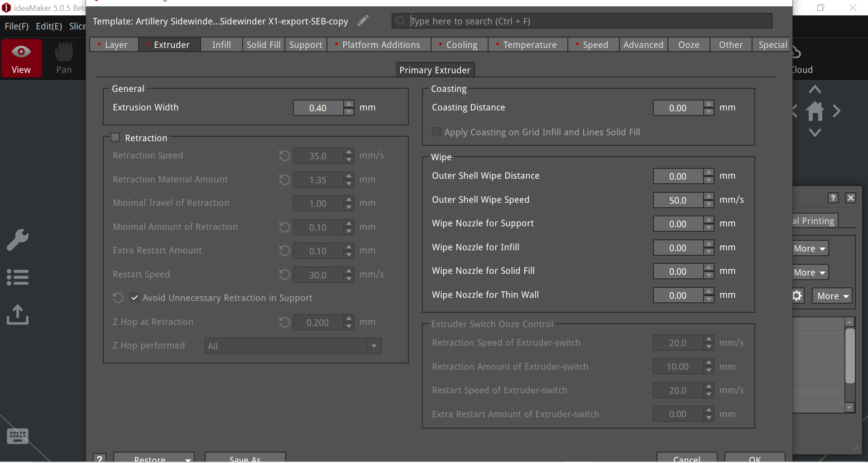Expand the More dropdown beside gear icon
The height and width of the screenshot is (463, 868).
[x=832, y=296]
